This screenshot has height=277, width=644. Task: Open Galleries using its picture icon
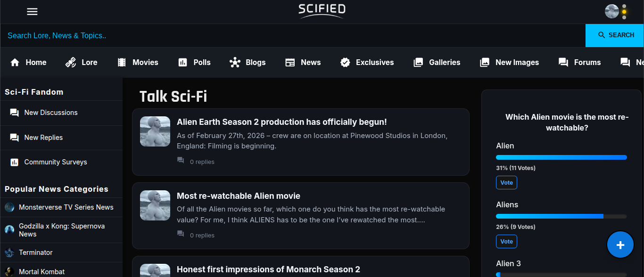419,62
